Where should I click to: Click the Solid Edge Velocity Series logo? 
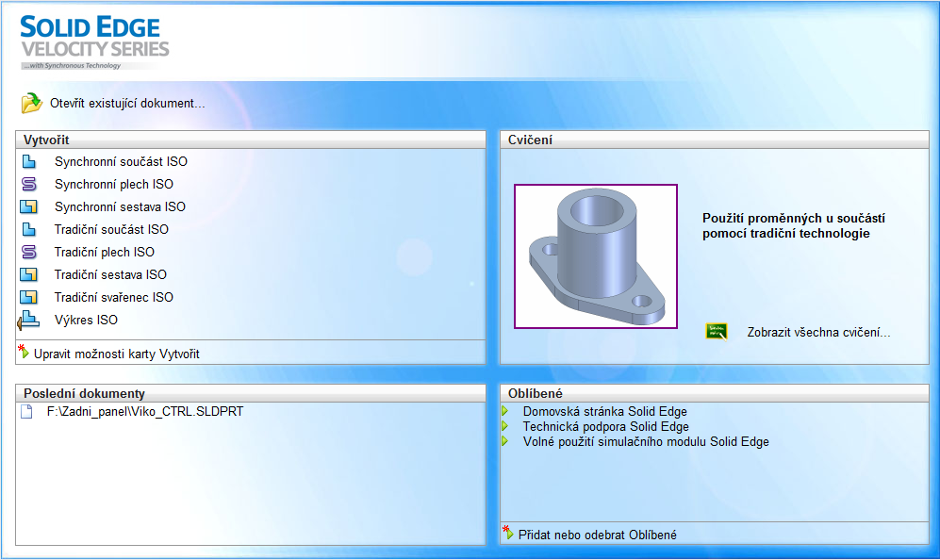94,42
